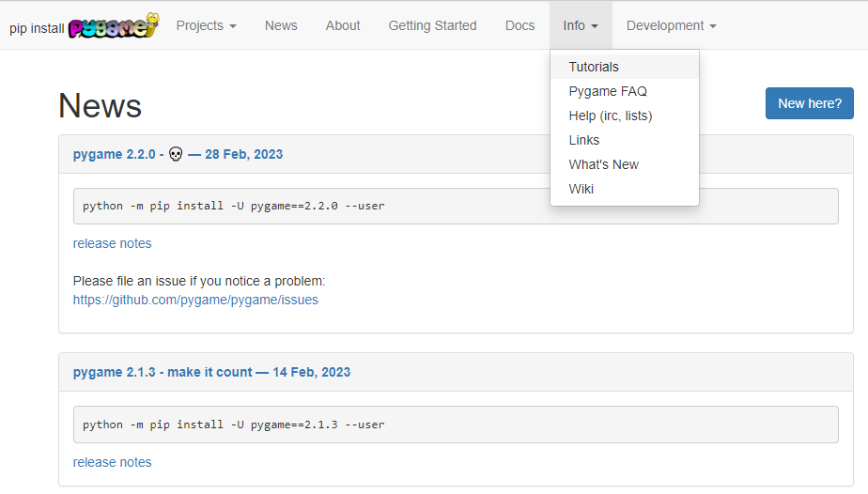Image resolution: width=868 pixels, height=494 pixels.
Task: Click the New here? button
Action: coord(810,103)
